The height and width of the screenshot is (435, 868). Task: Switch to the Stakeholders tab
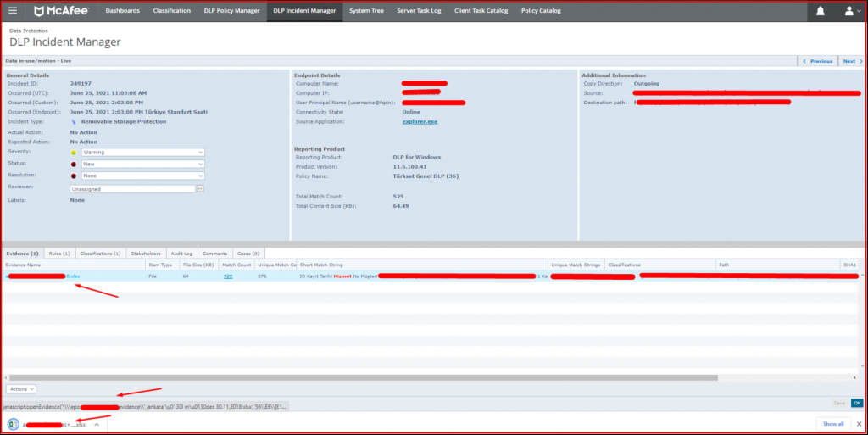point(146,254)
